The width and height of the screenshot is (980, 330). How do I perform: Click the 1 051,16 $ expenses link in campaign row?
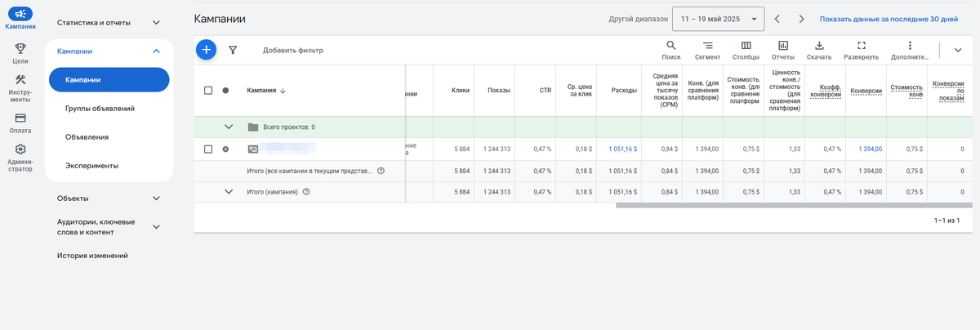coord(623,149)
